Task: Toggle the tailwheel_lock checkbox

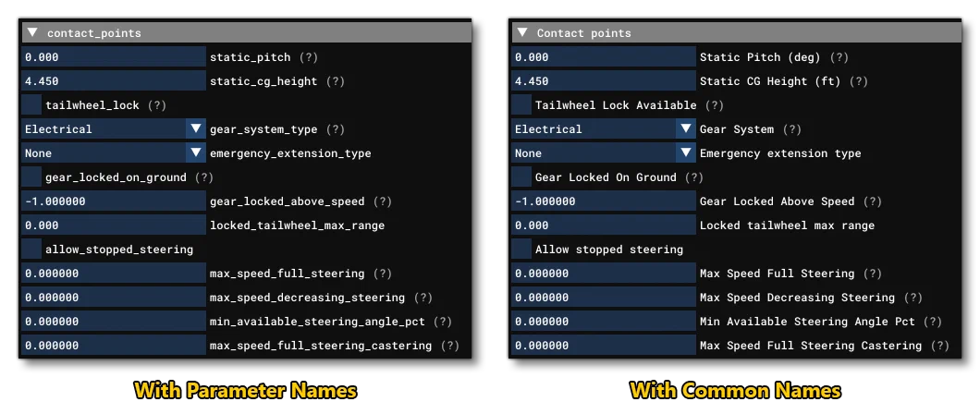Action: (x=31, y=105)
